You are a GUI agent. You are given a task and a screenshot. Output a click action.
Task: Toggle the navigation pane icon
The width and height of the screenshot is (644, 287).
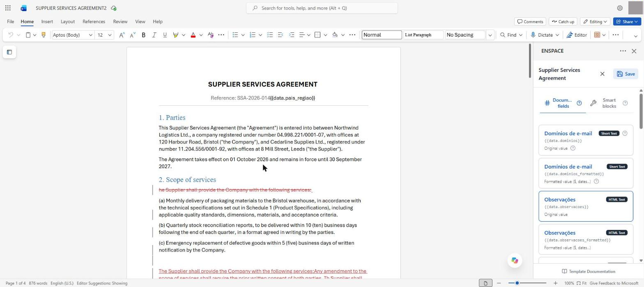(9, 52)
